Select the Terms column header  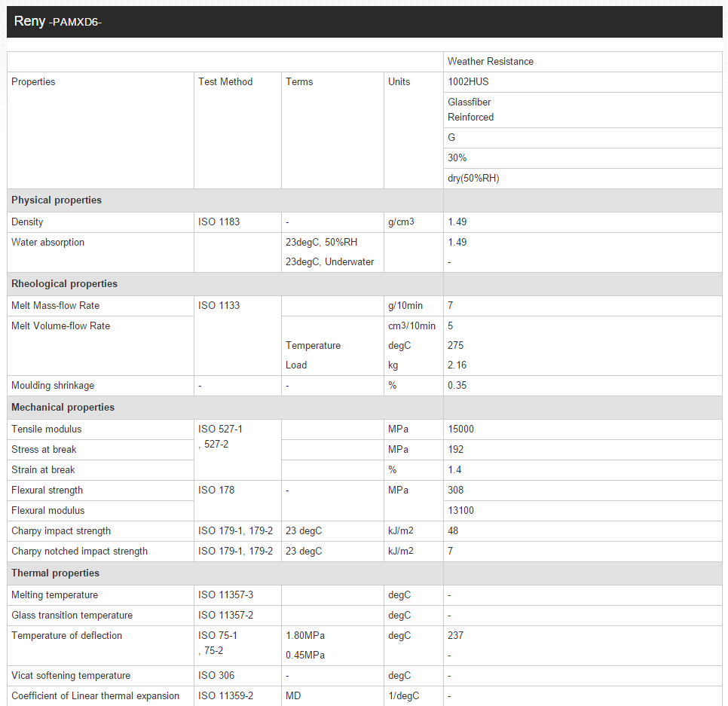point(332,130)
